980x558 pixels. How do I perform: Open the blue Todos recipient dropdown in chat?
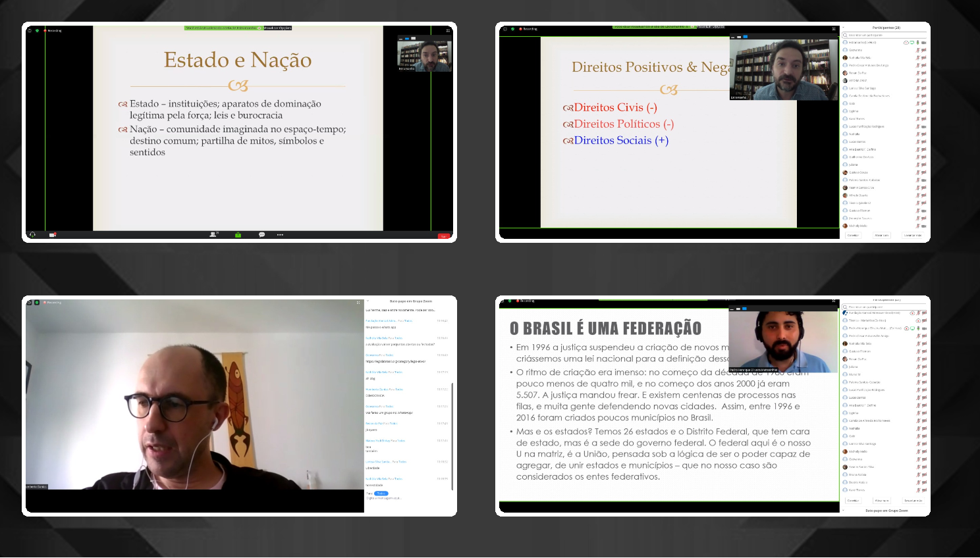click(x=381, y=493)
